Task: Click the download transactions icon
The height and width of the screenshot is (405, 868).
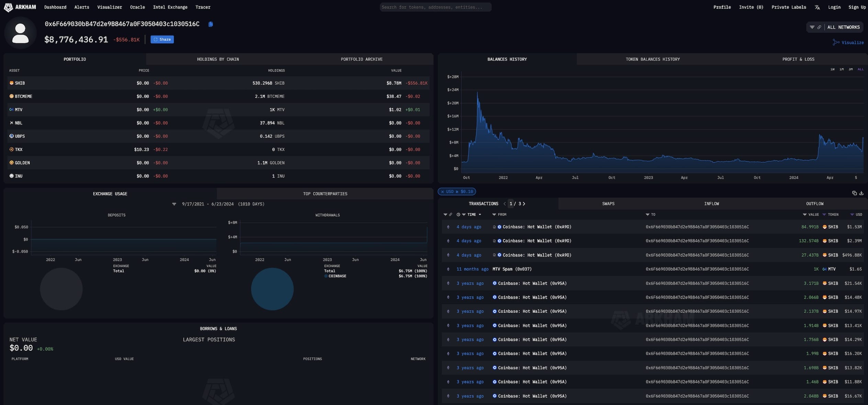Action: click(x=861, y=193)
